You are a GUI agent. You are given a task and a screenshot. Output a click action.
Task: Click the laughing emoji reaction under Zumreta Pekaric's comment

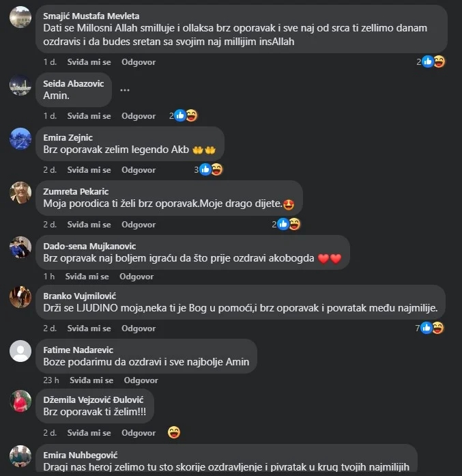(295, 224)
